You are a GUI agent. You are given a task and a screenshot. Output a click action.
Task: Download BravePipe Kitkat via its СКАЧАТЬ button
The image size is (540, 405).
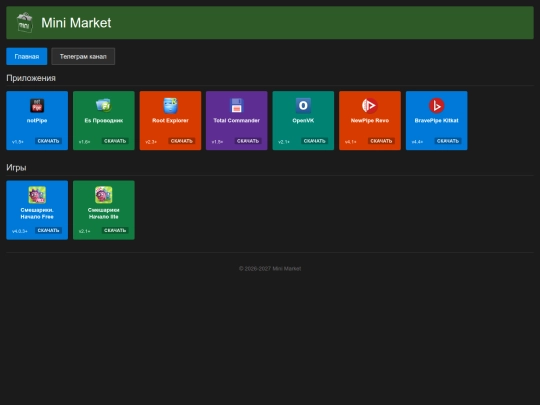pyautogui.click(x=448, y=141)
